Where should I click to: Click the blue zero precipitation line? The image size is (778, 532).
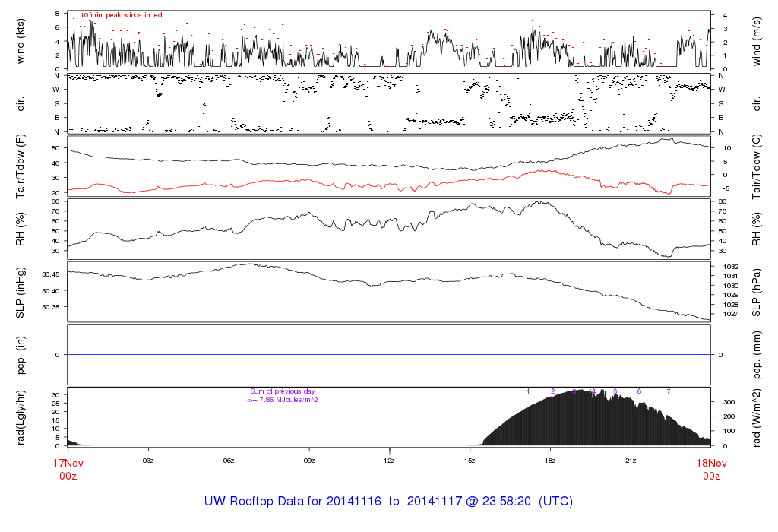389,355
